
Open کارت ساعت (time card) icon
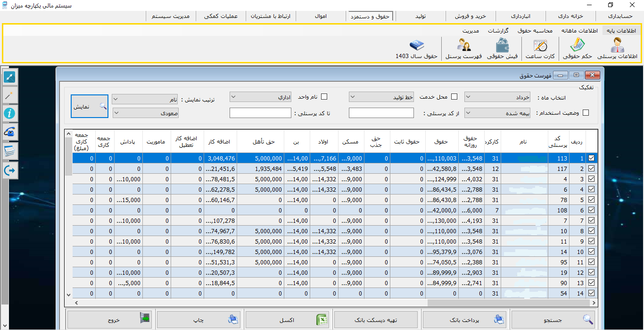point(540,49)
